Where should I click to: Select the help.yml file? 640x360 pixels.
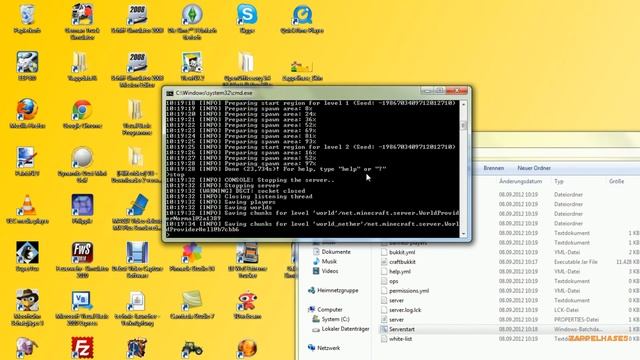point(400,271)
